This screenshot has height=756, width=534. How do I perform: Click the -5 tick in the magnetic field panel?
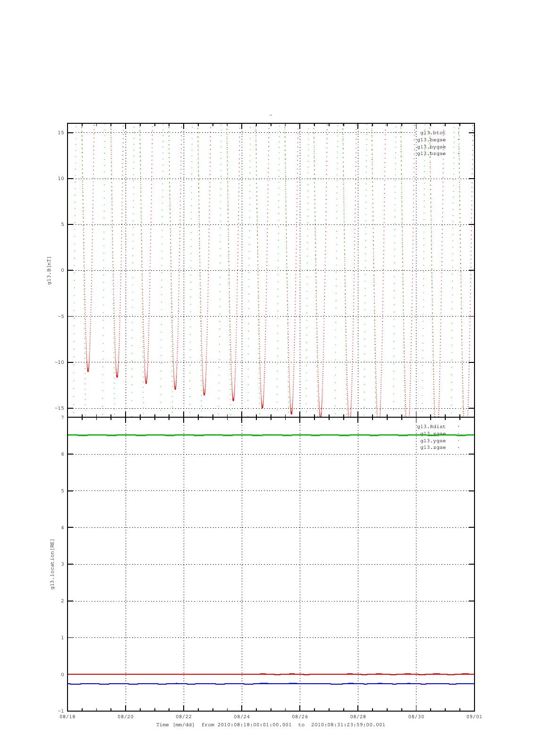(61, 317)
